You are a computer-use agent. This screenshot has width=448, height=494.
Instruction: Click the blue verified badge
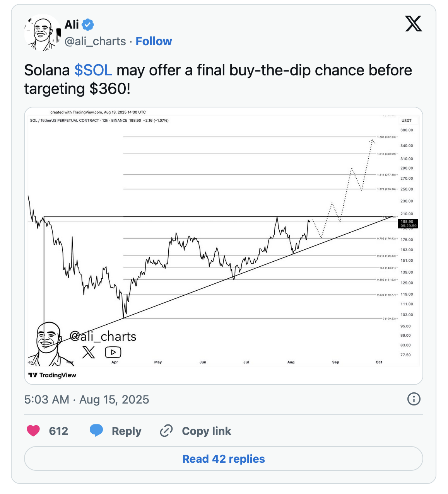tap(88, 25)
